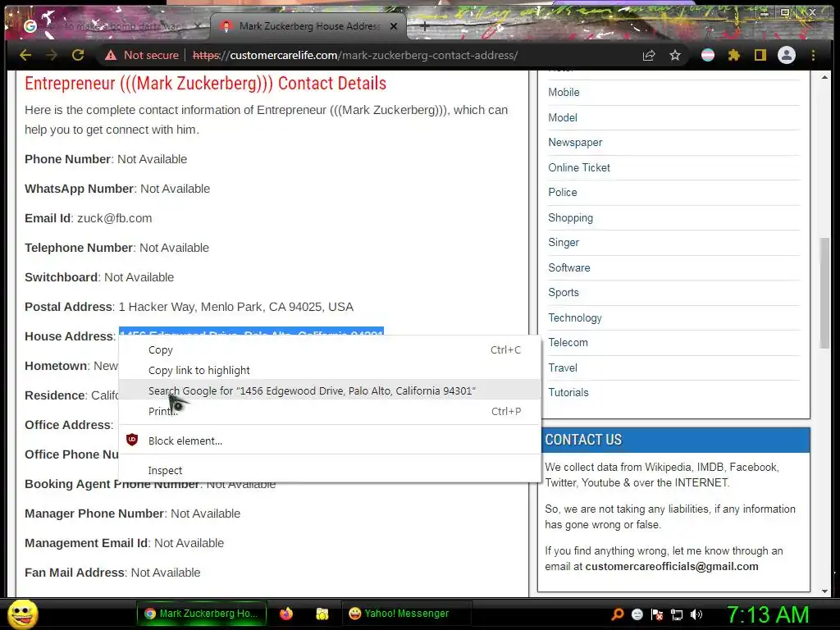Select Block element in context menu
The width and height of the screenshot is (840, 630).
pyautogui.click(x=330, y=441)
